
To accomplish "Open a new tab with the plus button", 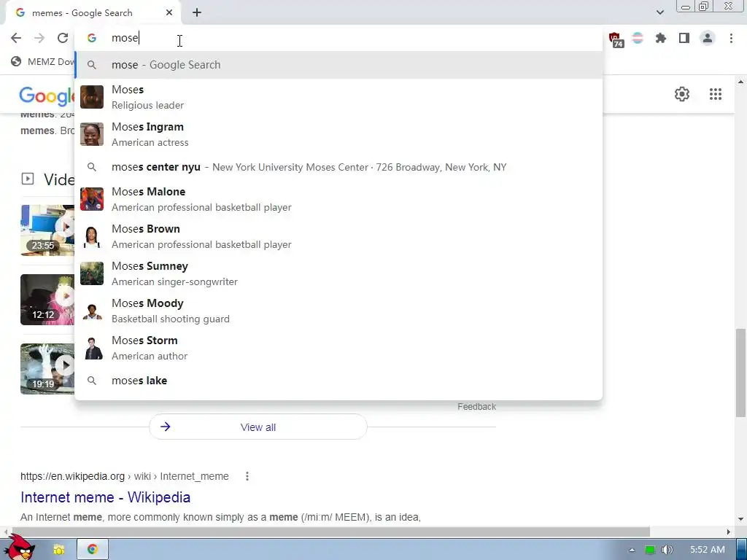I will point(197,13).
